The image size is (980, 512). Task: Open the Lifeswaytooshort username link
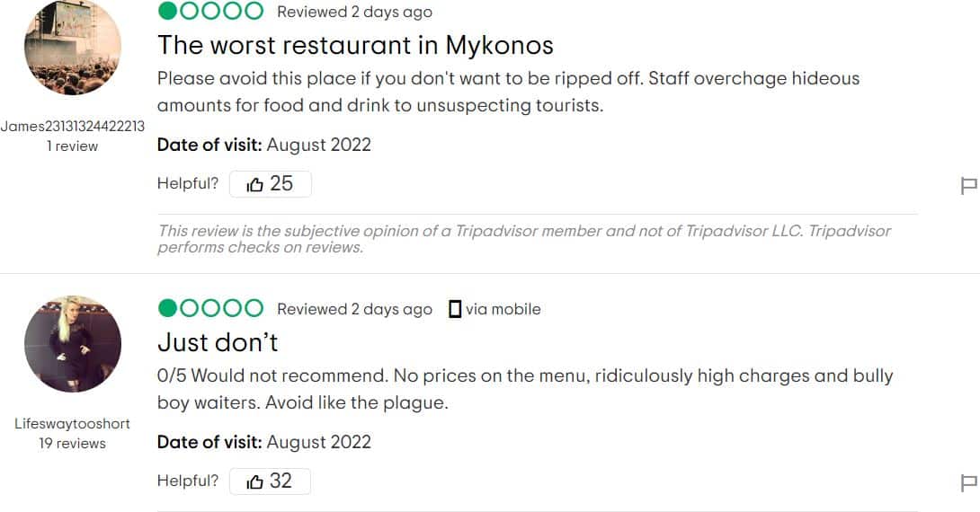pyautogui.click(x=73, y=423)
